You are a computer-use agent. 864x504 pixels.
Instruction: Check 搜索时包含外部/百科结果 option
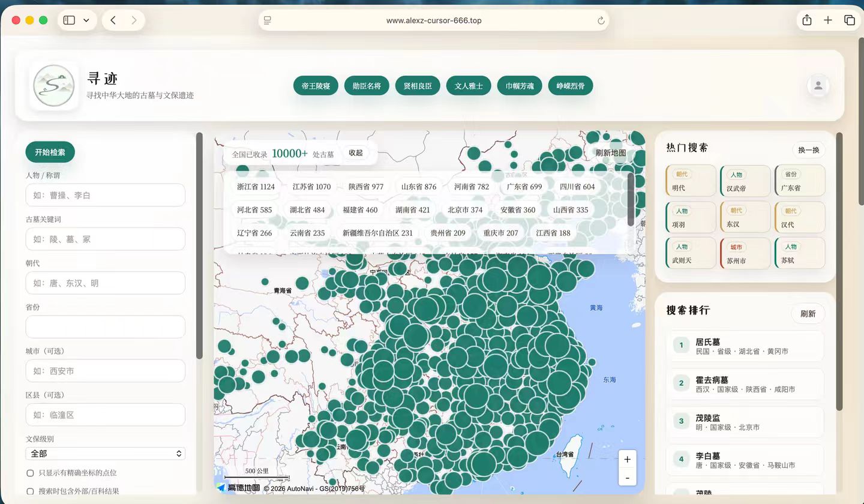coord(30,491)
